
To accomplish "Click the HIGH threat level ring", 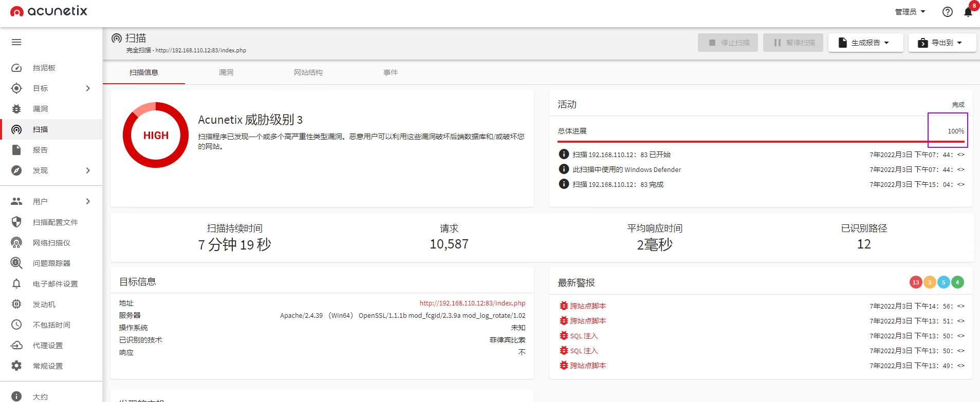I will point(156,135).
